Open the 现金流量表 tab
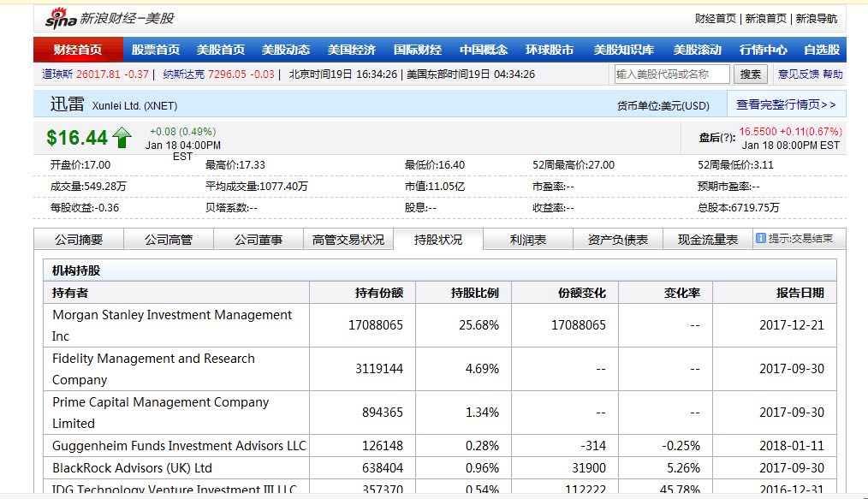The height and width of the screenshot is (499, 868). tap(708, 240)
